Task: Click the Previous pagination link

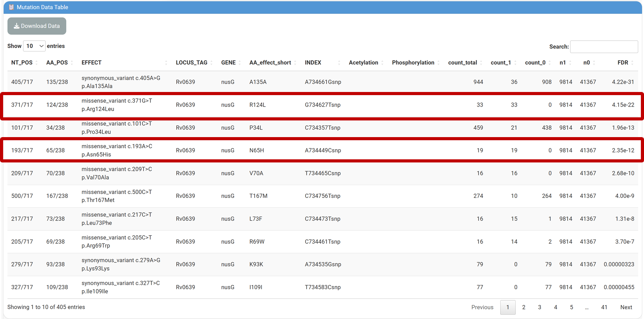Action: click(482, 307)
